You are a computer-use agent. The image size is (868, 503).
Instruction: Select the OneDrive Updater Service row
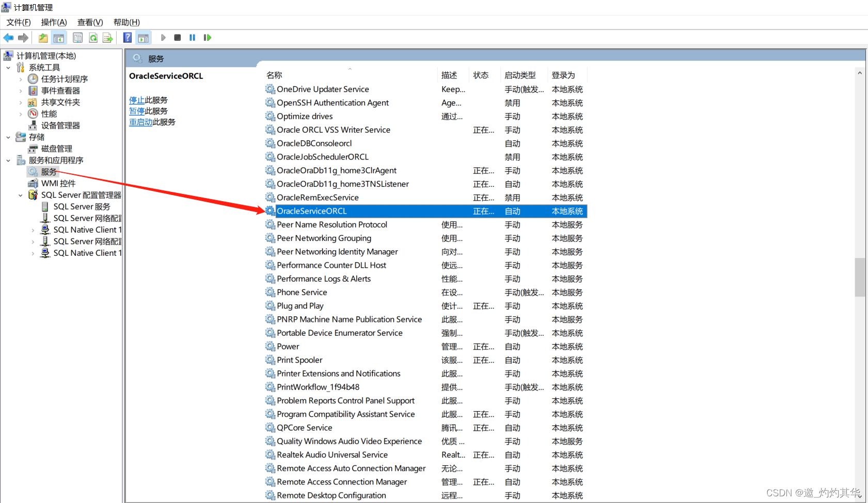coord(426,89)
